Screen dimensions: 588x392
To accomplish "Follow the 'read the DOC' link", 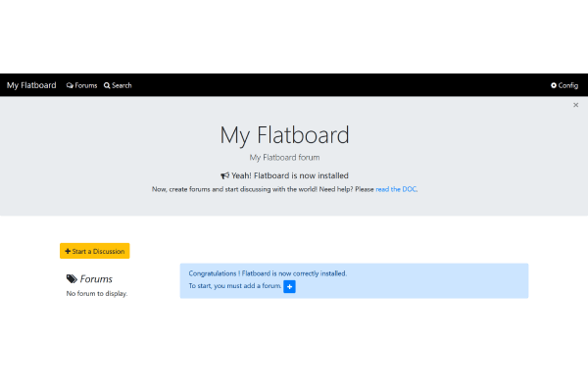I will (396, 189).
